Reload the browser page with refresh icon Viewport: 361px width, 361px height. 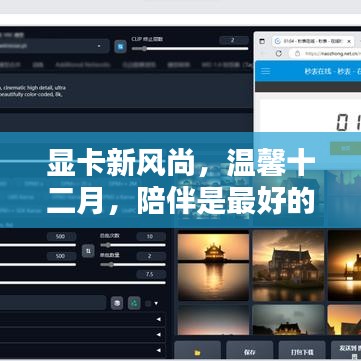click(279, 53)
